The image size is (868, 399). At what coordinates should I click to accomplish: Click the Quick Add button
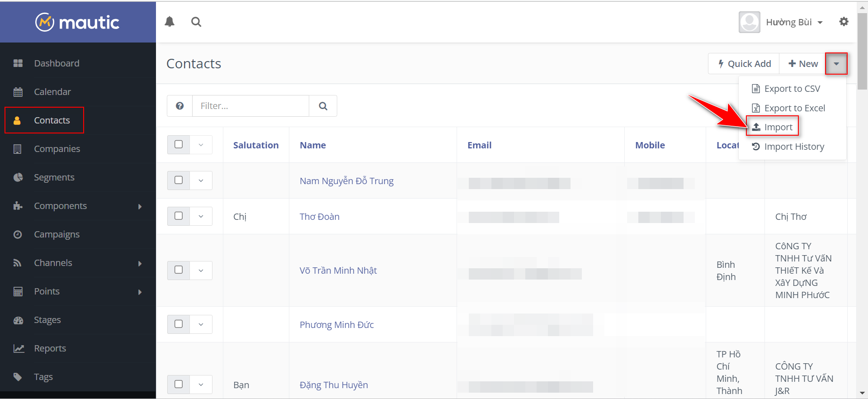(x=744, y=64)
